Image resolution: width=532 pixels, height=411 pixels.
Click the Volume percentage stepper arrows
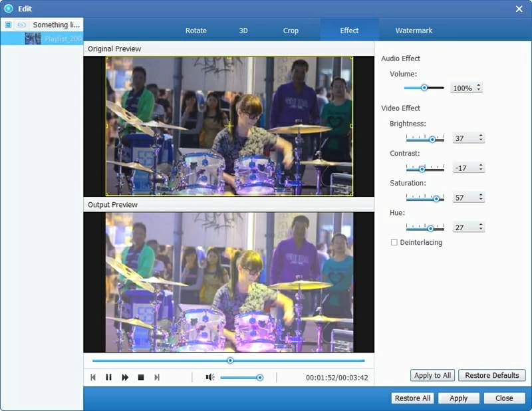tap(479, 88)
